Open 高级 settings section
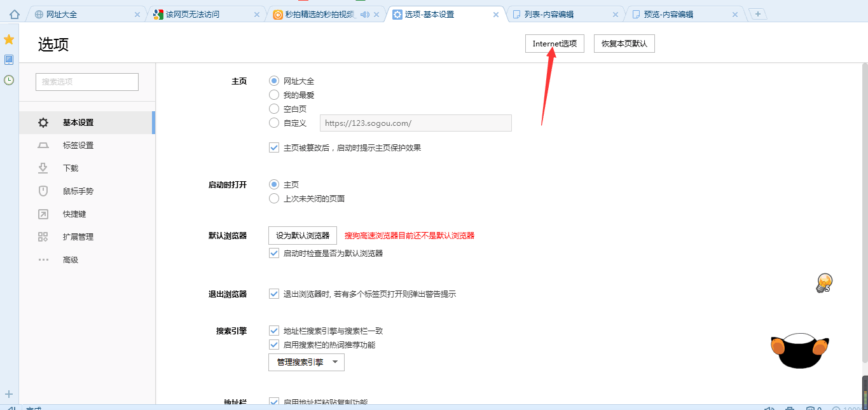 click(70, 260)
